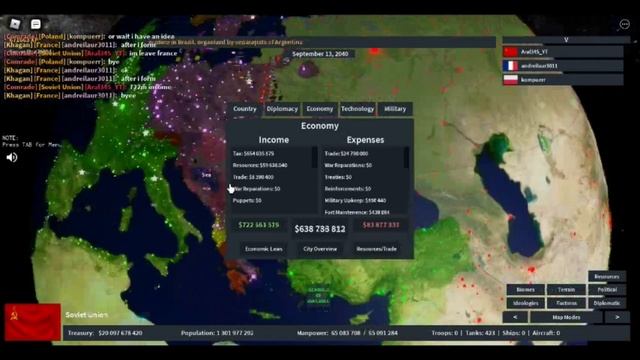640x360 pixels.
Task: Collapse the Map Modes panel
Action: pos(566,317)
